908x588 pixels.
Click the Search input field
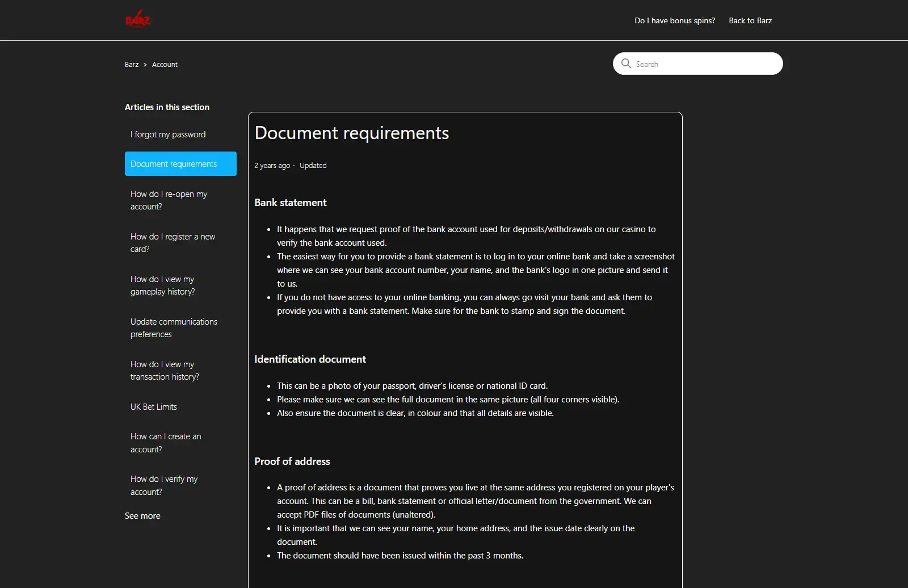pos(698,64)
